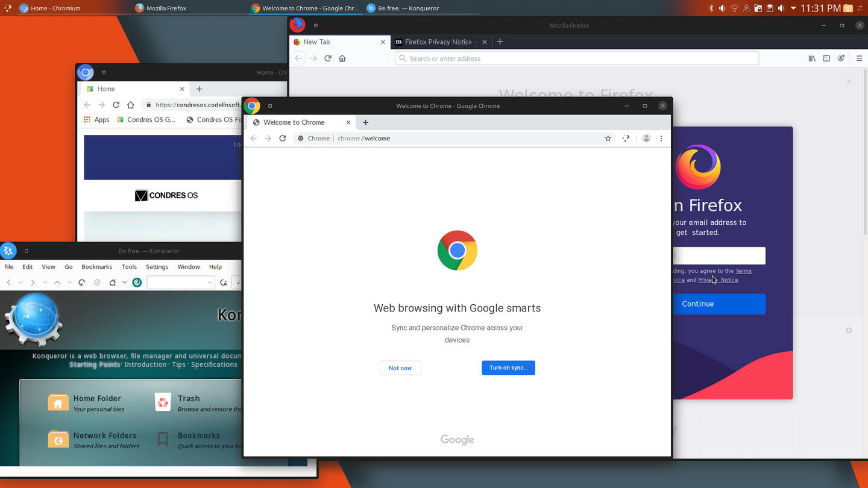868x488 pixels.
Task: Open Chrome's profile avatar icon
Action: 646,139
